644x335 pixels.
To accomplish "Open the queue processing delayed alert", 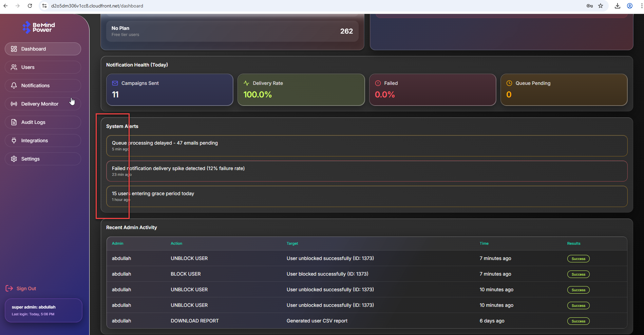I will tap(366, 146).
